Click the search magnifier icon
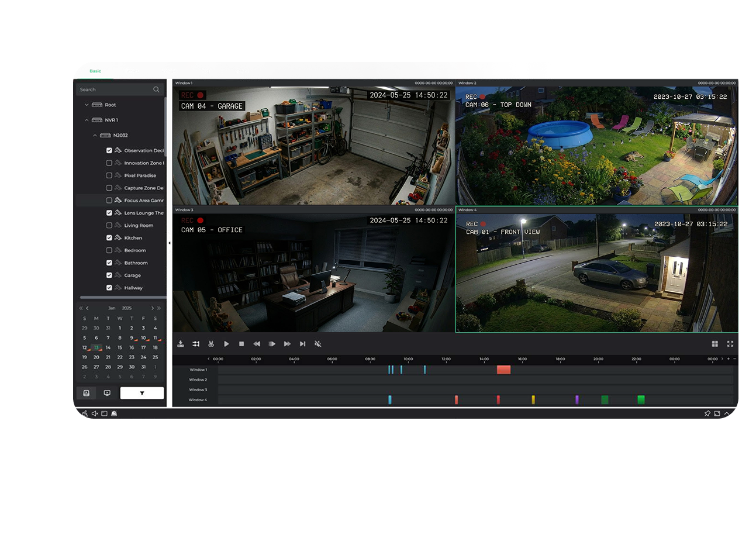Image resolution: width=756 pixels, height=545 pixels. click(x=156, y=89)
